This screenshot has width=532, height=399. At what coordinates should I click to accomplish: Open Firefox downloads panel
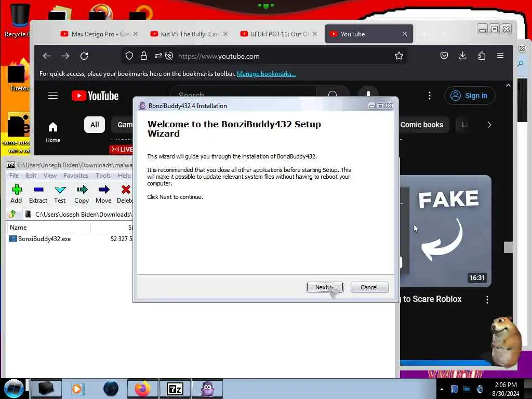click(x=463, y=56)
